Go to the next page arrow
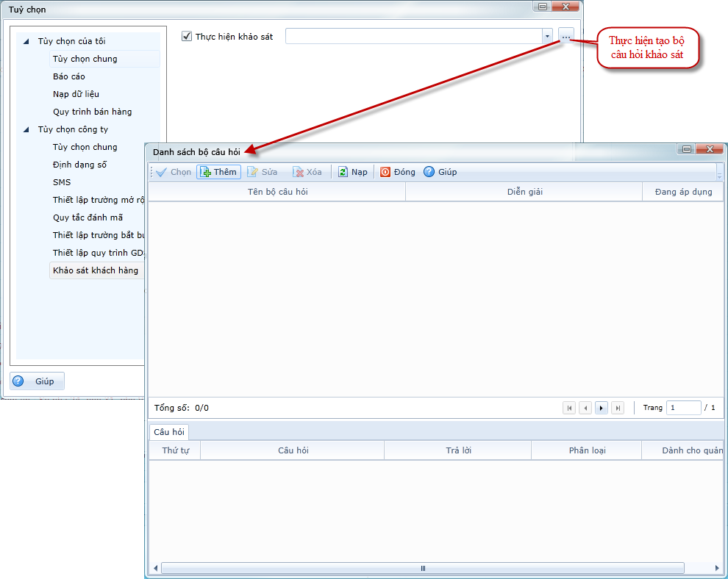This screenshot has width=728, height=579. (x=602, y=408)
